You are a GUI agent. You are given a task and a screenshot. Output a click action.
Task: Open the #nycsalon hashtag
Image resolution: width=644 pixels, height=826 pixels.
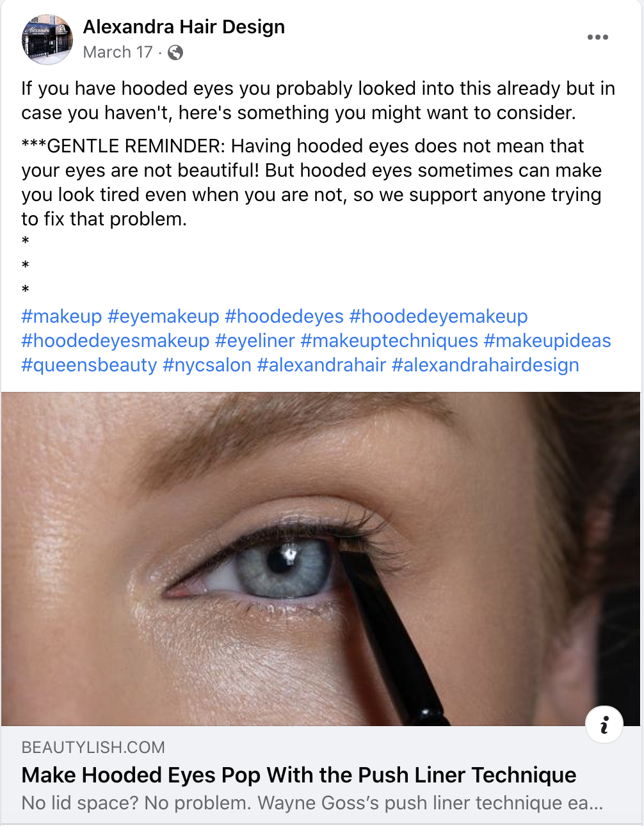pyautogui.click(x=207, y=365)
